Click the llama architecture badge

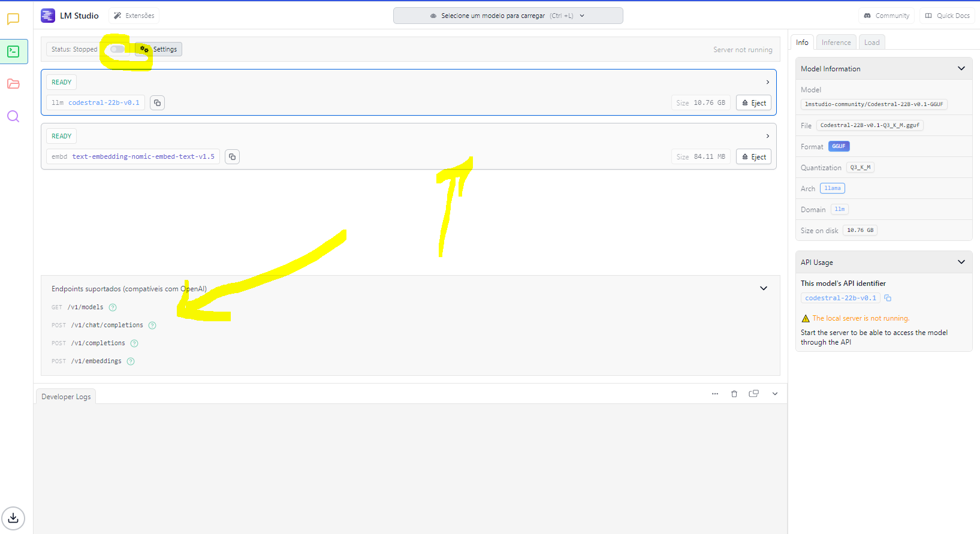[x=832, y=188]
